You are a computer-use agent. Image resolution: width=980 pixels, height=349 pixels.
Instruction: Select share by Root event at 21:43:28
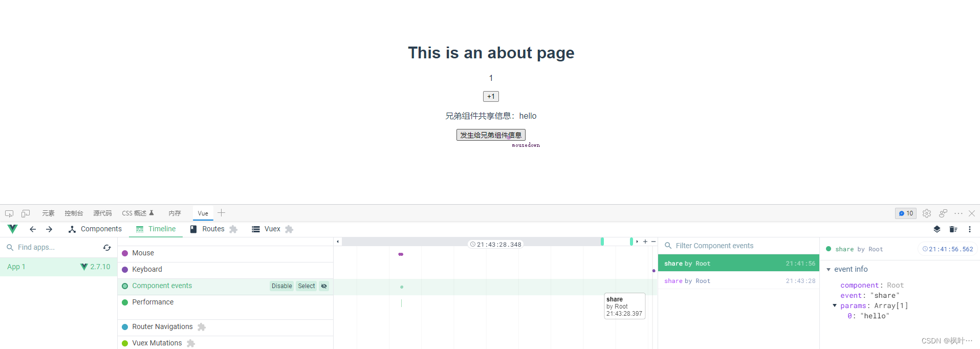[x=739, y=281]
